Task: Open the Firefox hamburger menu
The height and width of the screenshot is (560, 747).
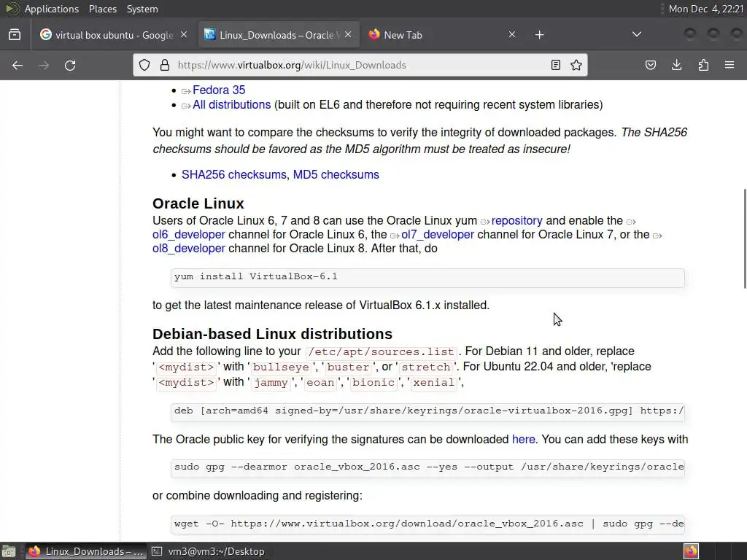Action: (x=729, y=65)
